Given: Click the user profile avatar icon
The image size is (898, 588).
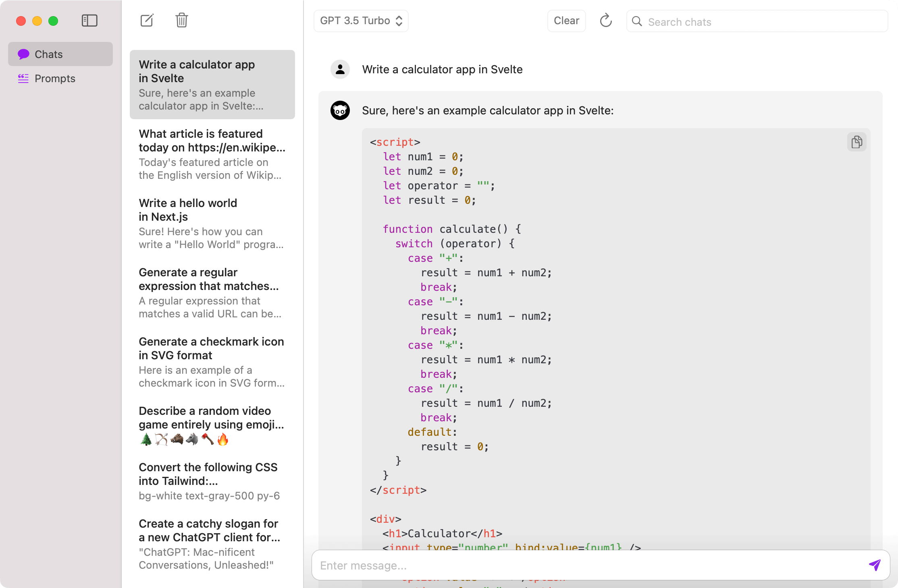Looking at the screenshot, I should 340,69.
